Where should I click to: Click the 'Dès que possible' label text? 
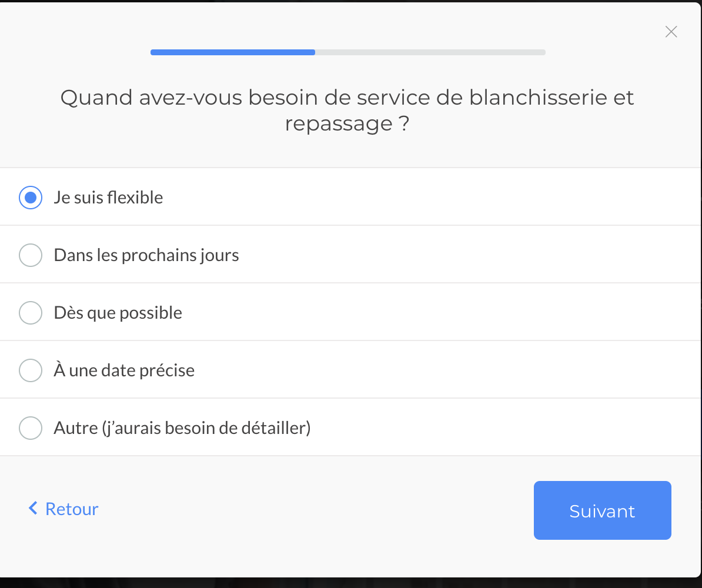pos(118,313)
